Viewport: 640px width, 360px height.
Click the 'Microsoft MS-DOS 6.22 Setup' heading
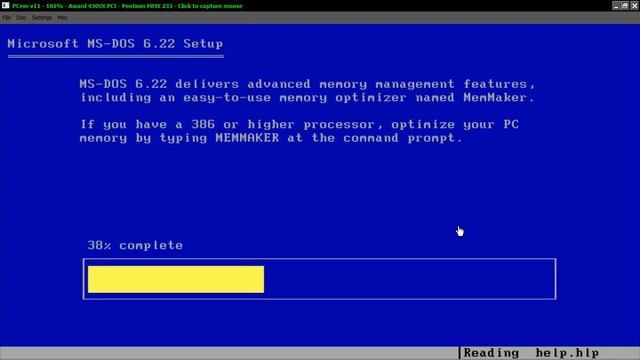click(x=115, y=44)
